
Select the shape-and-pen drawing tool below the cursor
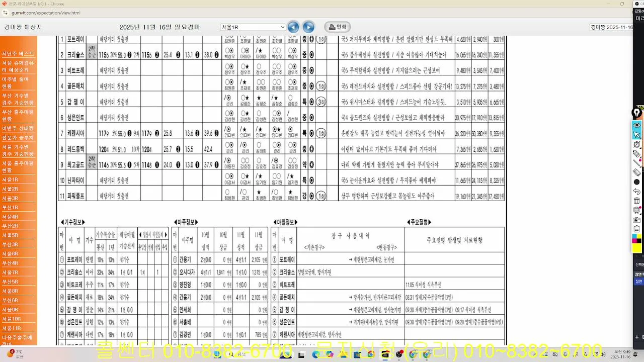[x=636, y=144]
